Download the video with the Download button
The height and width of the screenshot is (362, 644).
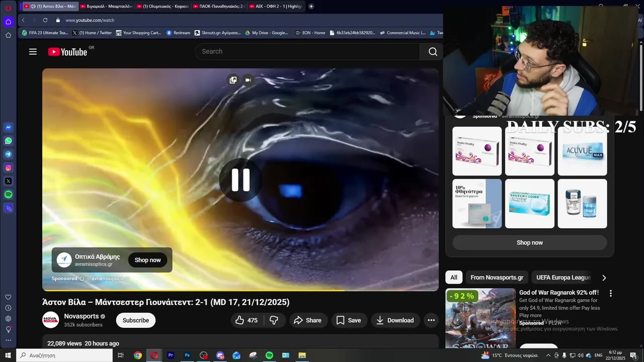[395, 320]
